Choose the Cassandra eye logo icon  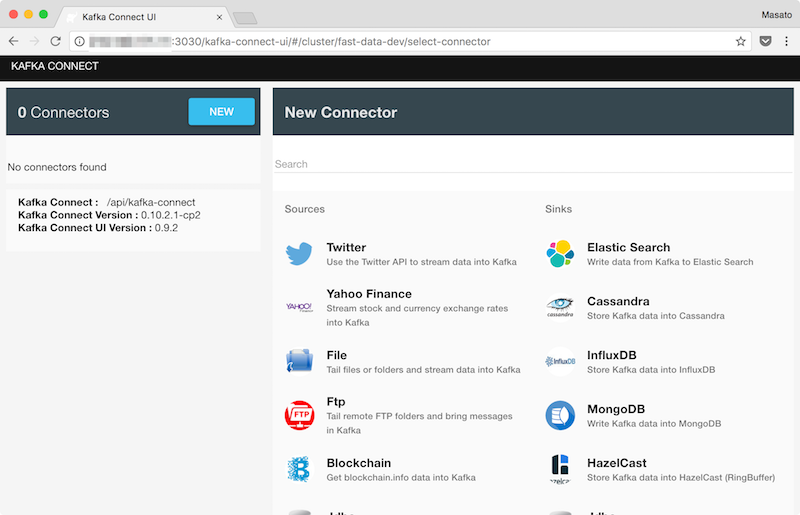[x=560, y=307]
